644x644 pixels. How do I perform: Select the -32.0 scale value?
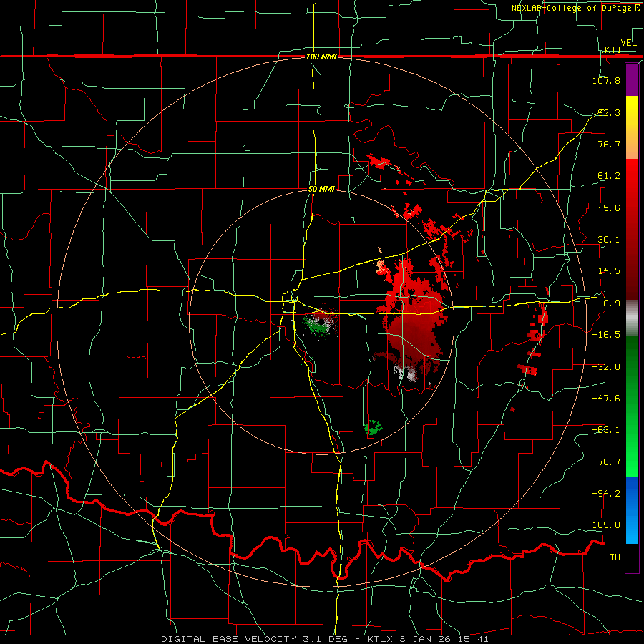(x=606, y=366)
